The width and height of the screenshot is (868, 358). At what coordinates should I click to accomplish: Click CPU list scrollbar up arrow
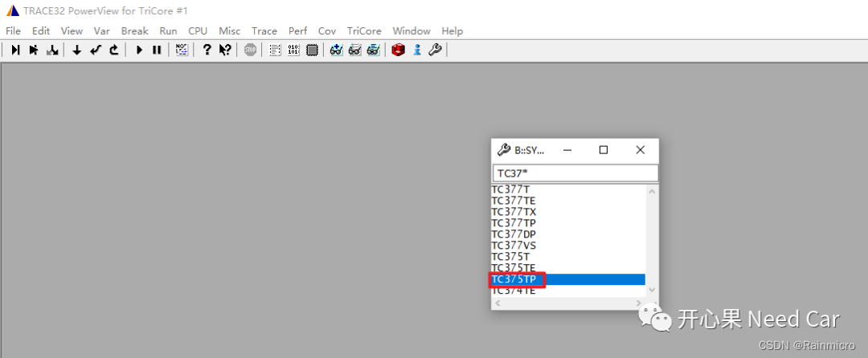[x=652, y=192]
